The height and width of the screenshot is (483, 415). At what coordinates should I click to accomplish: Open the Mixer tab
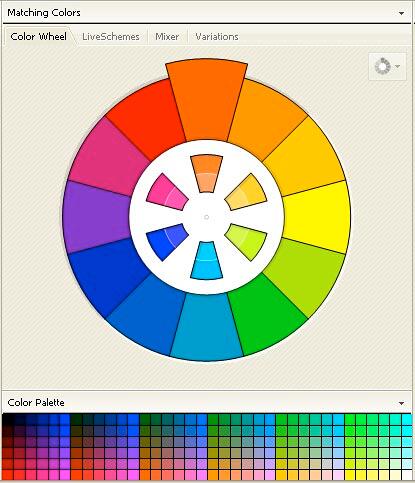167,36
